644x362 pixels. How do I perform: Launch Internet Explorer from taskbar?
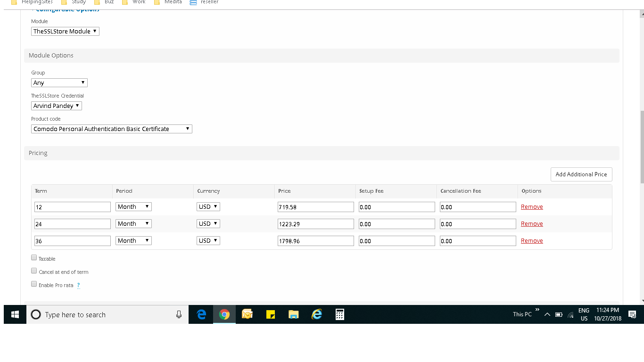(x=317, y=314)
